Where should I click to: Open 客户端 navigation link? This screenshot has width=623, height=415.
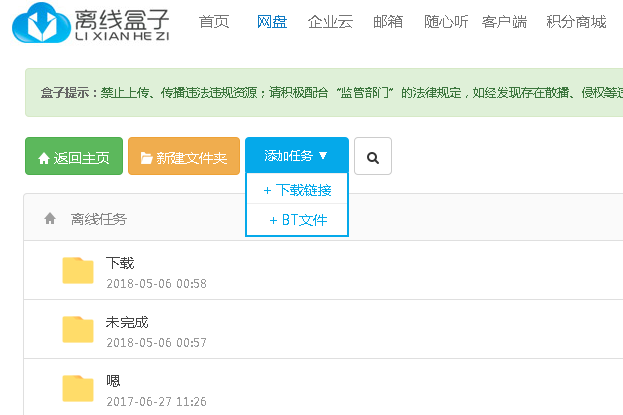504,22
